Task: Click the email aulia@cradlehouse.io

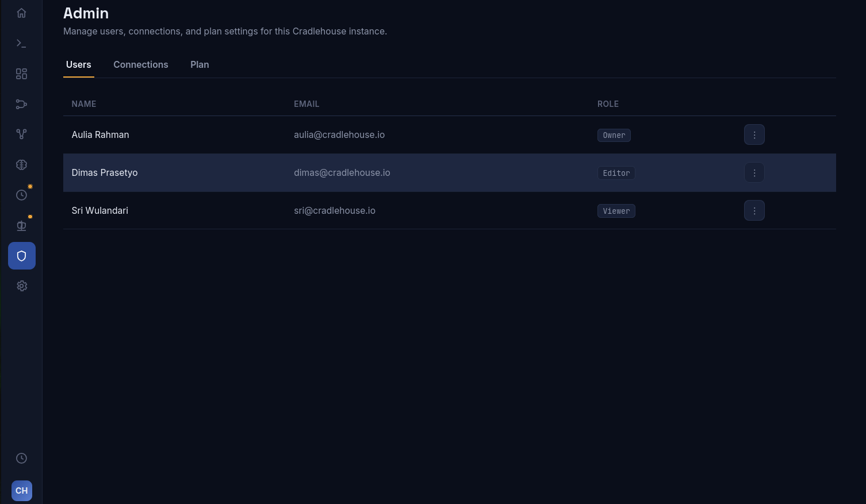Action: pyautogui.click(x=339, y=134)
